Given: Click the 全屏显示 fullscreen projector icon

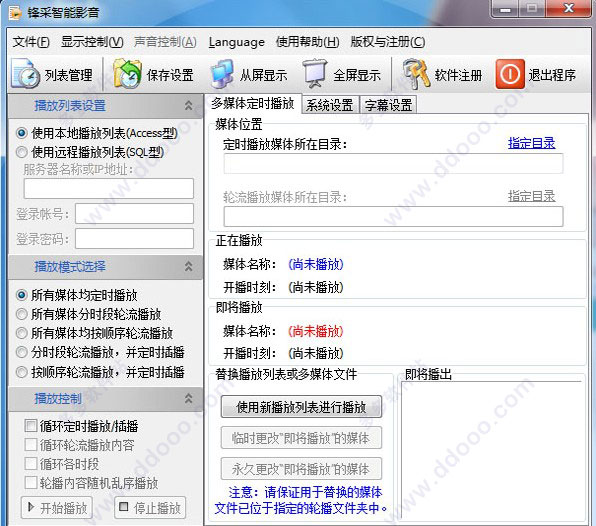Looking at the screenshot, I should click(315, 74).
